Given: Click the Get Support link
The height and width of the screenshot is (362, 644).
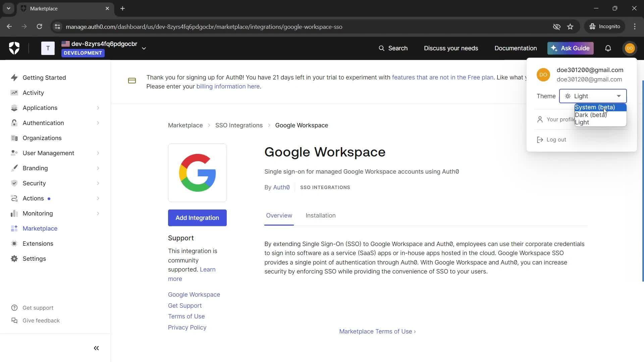Looking at the screenshot, I should tap(185, 306).
